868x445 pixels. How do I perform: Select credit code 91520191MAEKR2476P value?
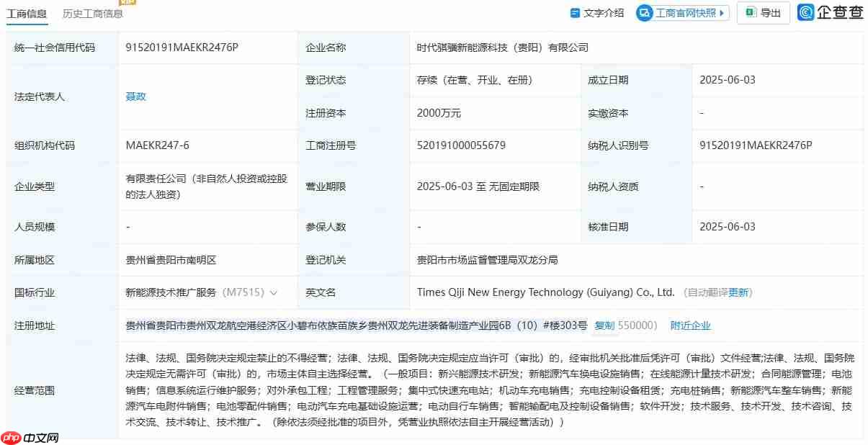pyautogui.click(x=182, y=48)
